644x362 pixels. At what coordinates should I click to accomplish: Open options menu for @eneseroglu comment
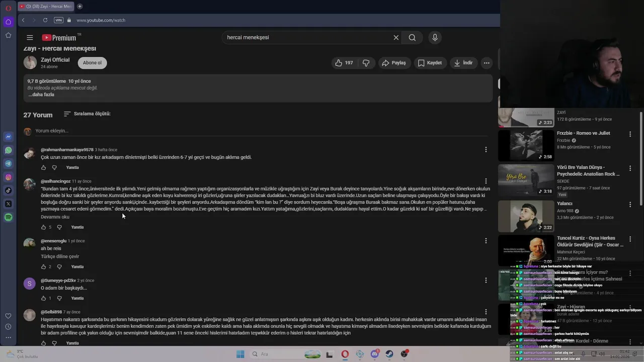(486, 241)
